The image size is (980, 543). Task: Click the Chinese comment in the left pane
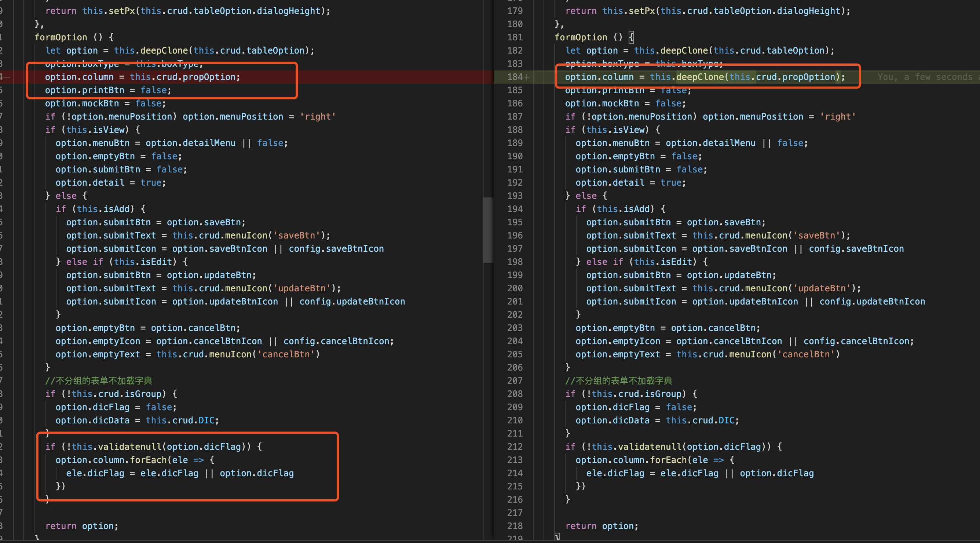(99, 381)
